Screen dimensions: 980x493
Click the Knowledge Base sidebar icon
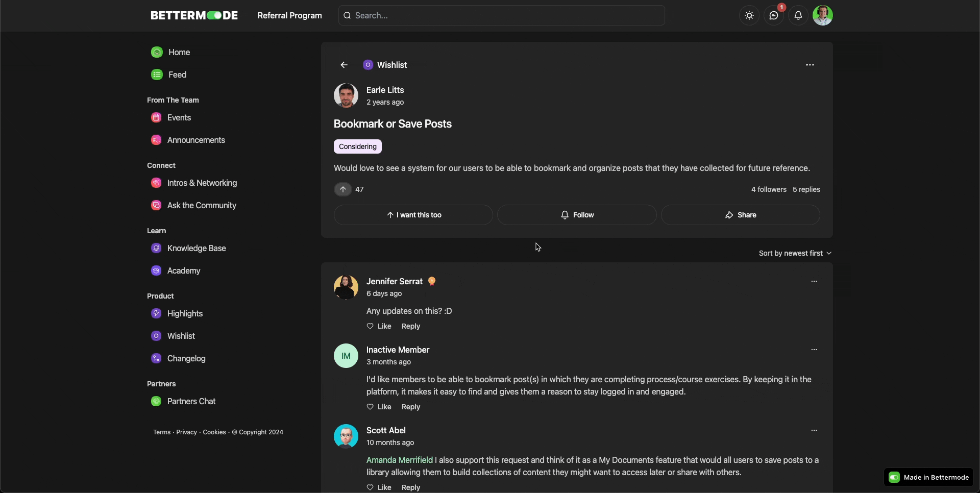(156, 249)
